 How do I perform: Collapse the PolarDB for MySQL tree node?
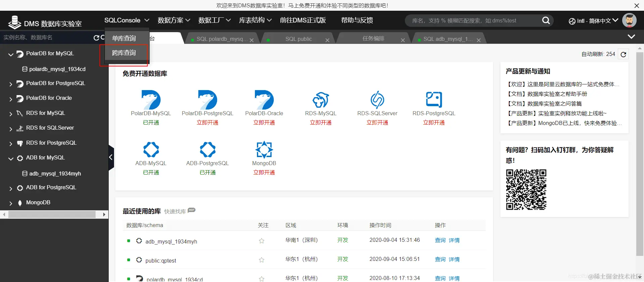click(x=11, y=54)
